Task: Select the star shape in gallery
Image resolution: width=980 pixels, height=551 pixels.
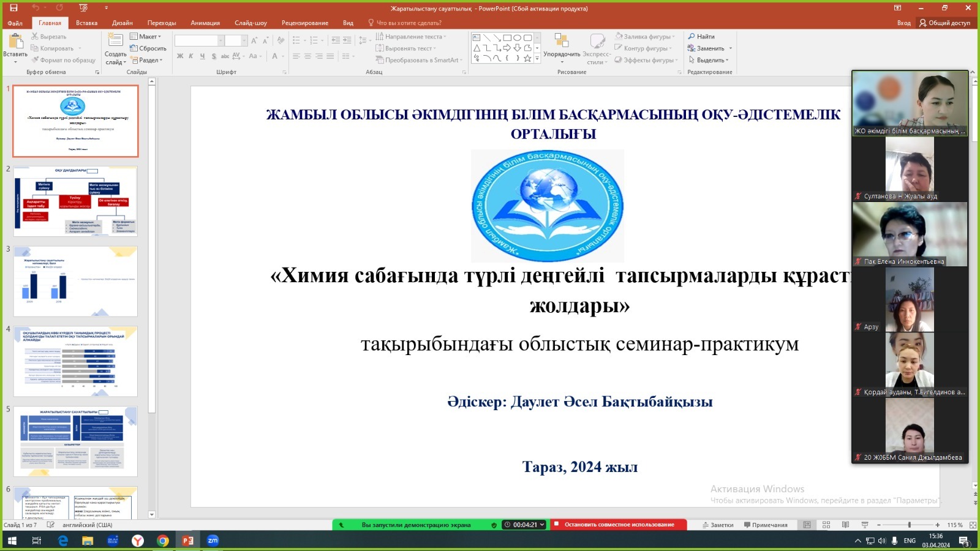Action: [x=527, y=58]
